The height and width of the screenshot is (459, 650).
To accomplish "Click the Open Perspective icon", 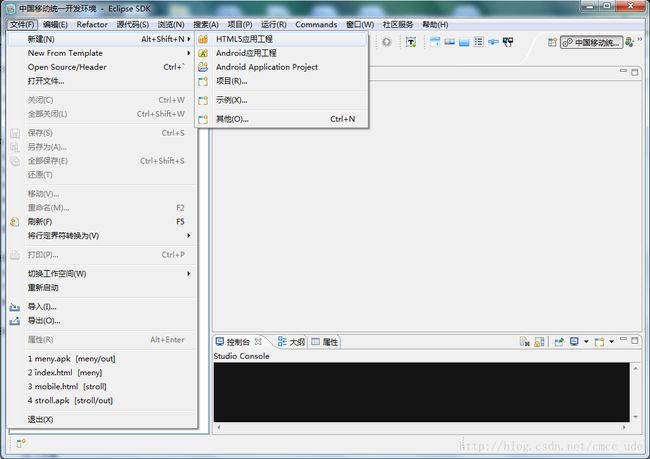I will (552, 42).
